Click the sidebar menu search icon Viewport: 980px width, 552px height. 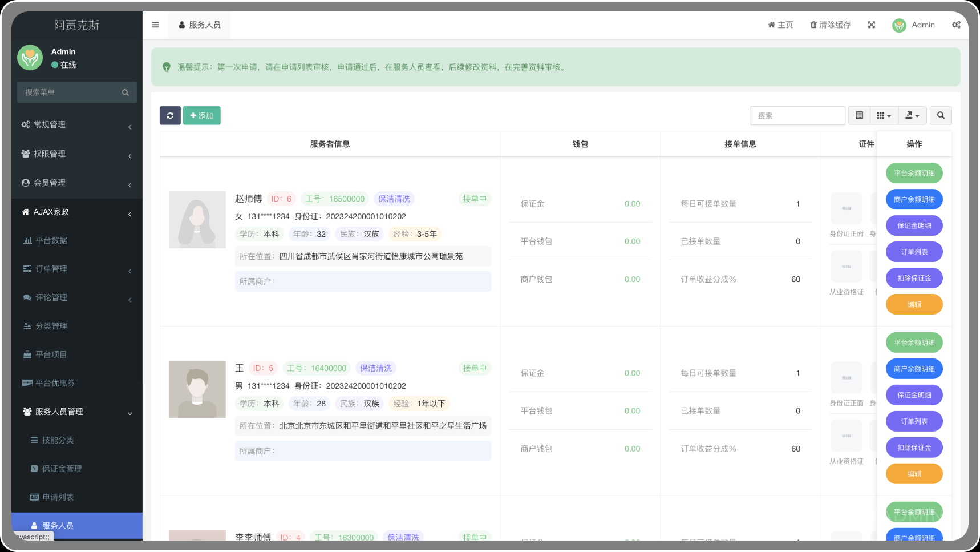click(125, 92)
